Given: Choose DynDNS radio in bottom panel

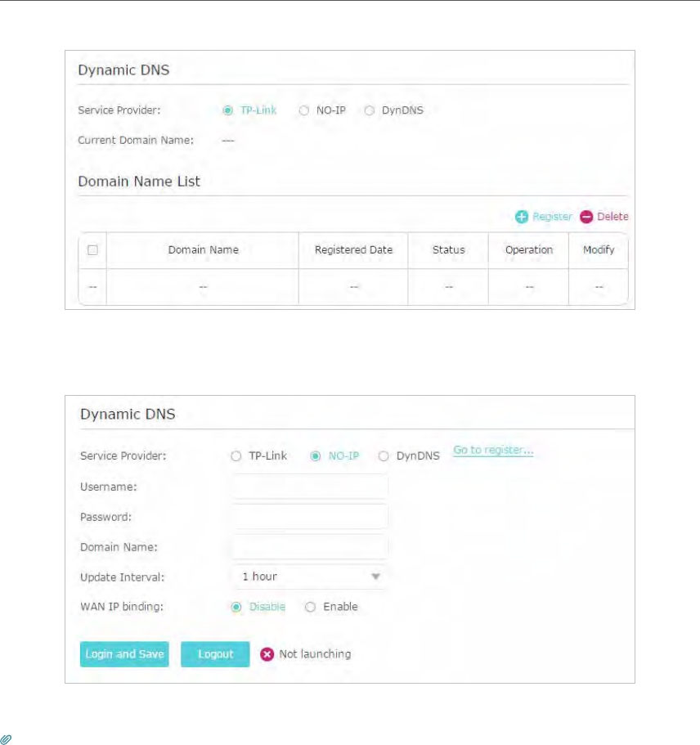Looking at the screenshot, I should [x=384, y=456].
